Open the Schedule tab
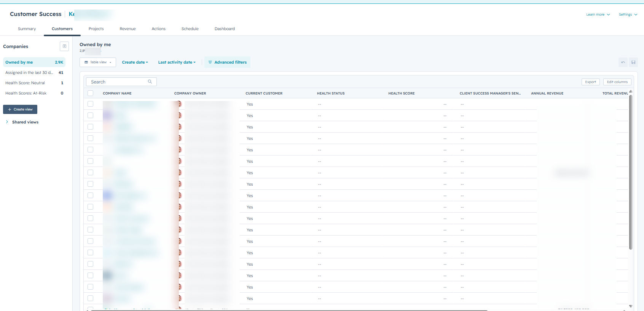The height and width of the screenshot is (311, 644). tap(190, 29)
